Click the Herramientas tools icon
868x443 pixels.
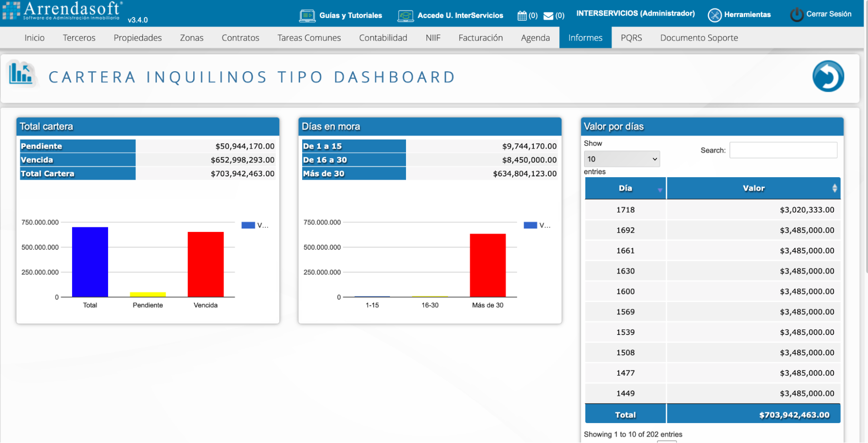point(714,15)
